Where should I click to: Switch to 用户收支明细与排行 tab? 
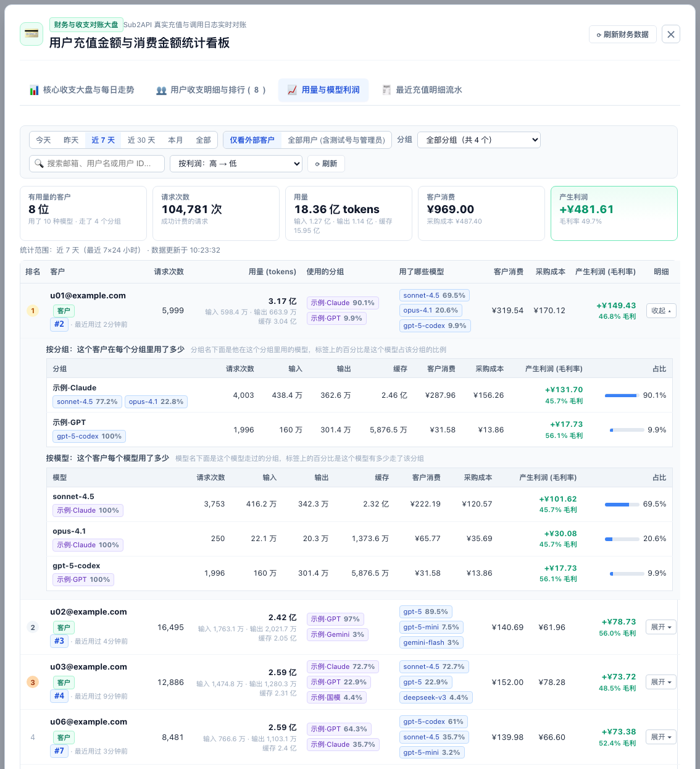(x=210, y=90)
